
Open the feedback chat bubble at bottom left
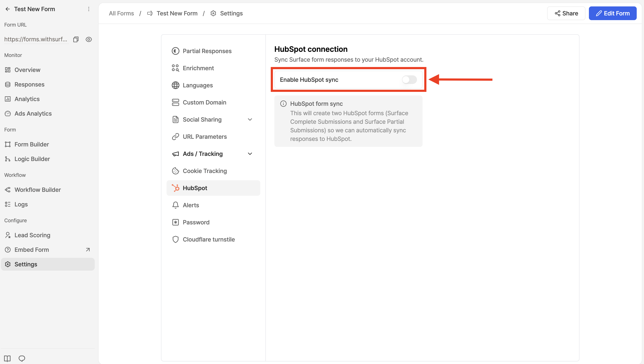(x=22, y=358)
